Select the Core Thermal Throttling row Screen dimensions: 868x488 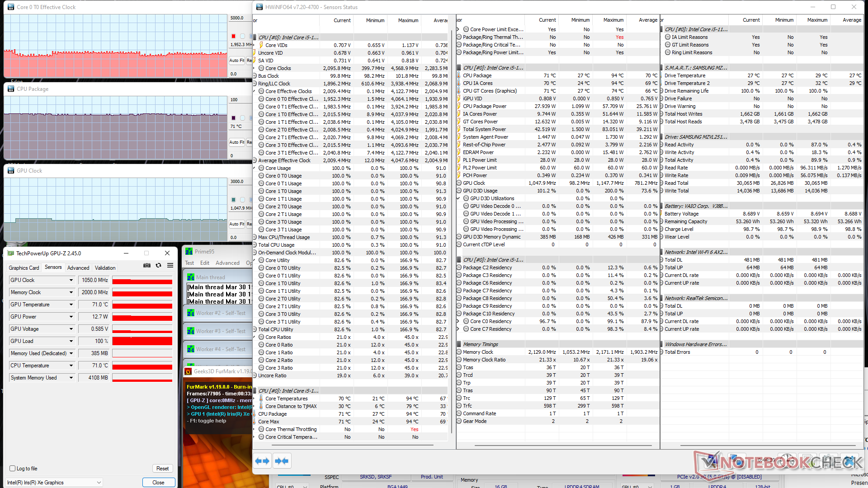pyautogui.click(x=350, y=429)
